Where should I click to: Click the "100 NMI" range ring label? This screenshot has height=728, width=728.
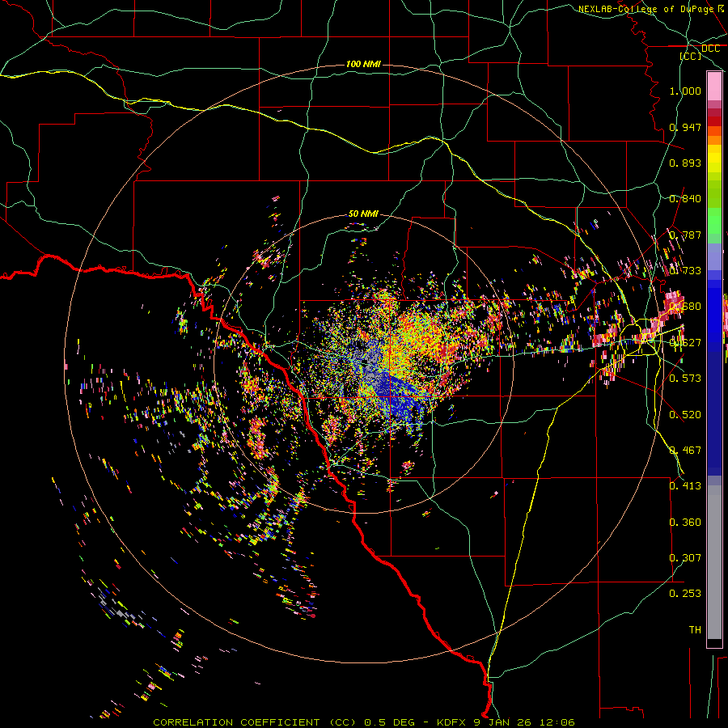point(363,64)
